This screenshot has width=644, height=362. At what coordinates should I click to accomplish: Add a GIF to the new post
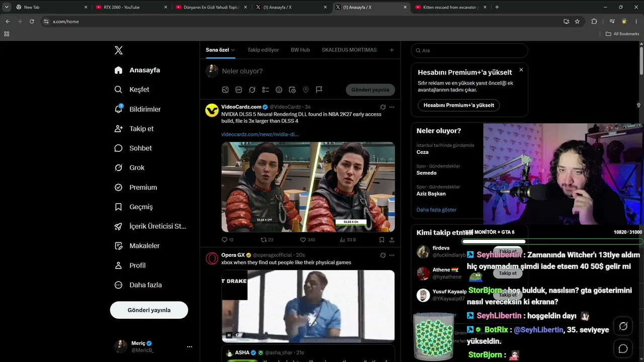tap(238, 90)
